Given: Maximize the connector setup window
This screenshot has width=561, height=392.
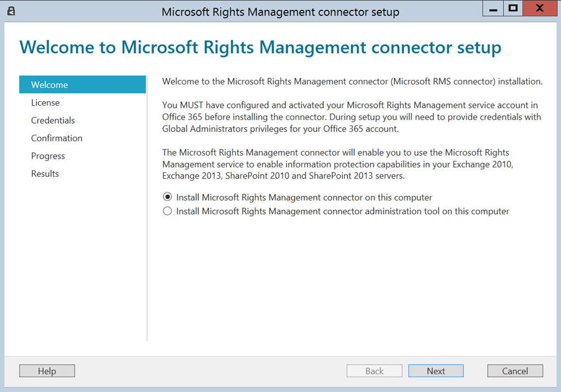Looking at the screenshot, I should click(513, 9).
